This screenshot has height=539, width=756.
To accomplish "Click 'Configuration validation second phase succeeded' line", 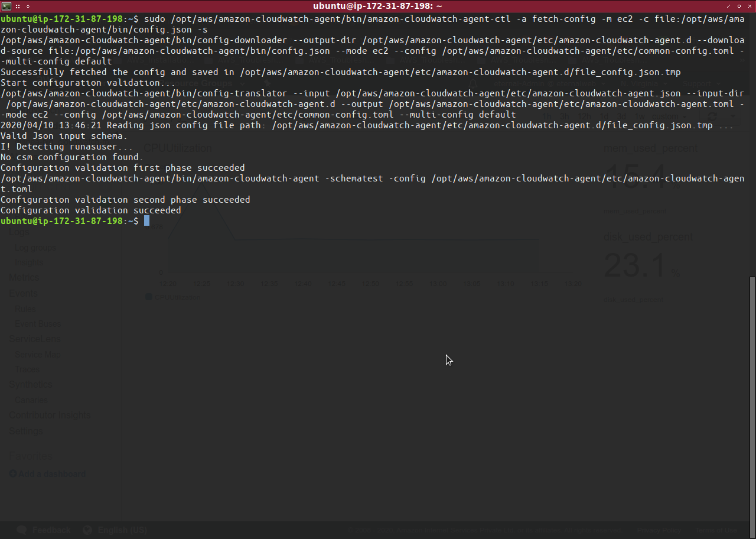I will point(125,199).
